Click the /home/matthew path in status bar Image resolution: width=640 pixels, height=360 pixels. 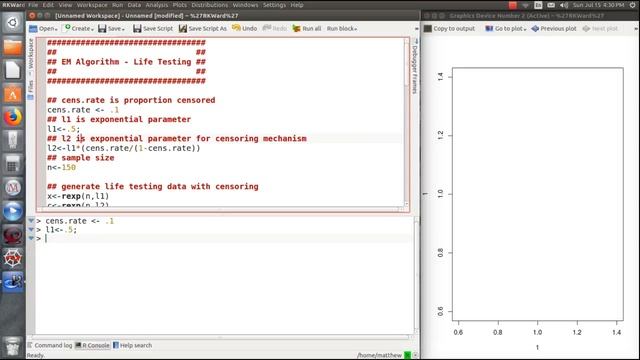tap(379, 356)
